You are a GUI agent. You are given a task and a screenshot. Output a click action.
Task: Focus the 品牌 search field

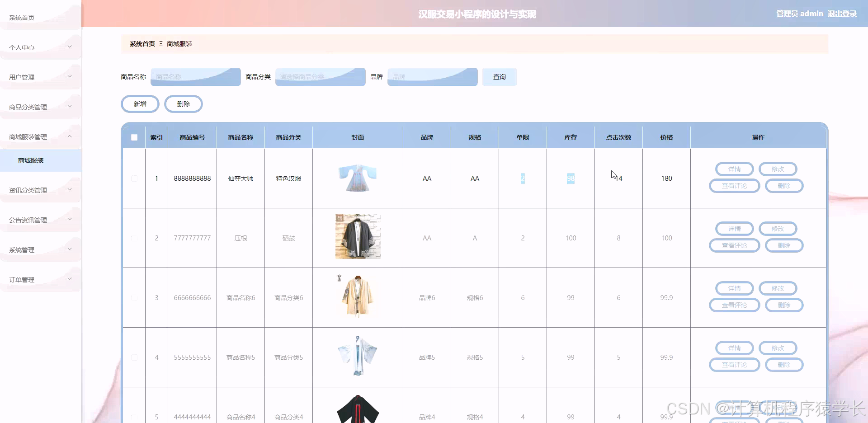(432, 77)
